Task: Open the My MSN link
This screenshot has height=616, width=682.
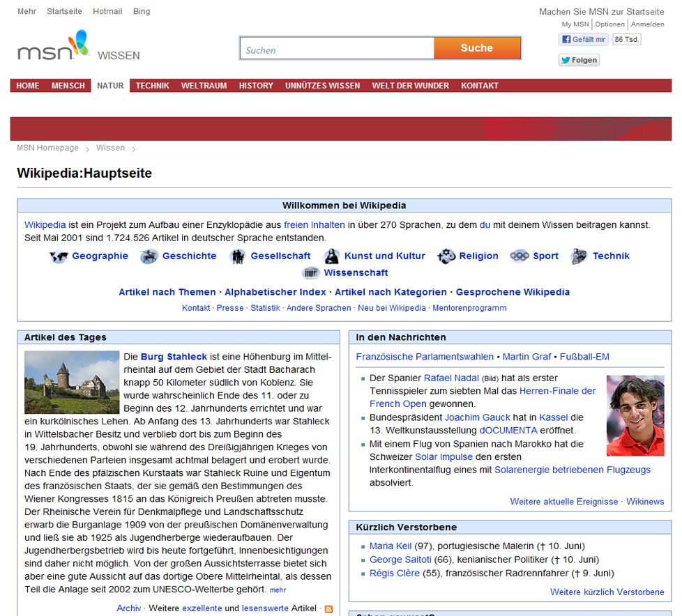Action: coord(575,24)
